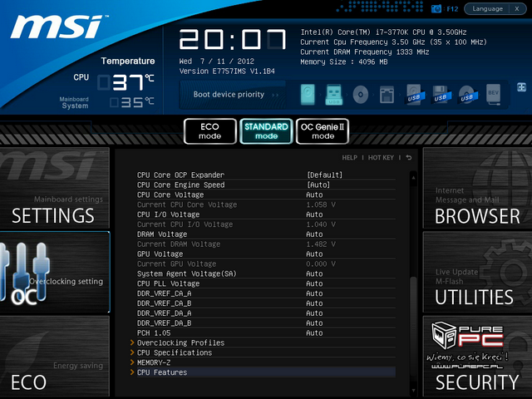Click 'Current DRAM Frequency 1333 MHz' text

tap(364, 52)
